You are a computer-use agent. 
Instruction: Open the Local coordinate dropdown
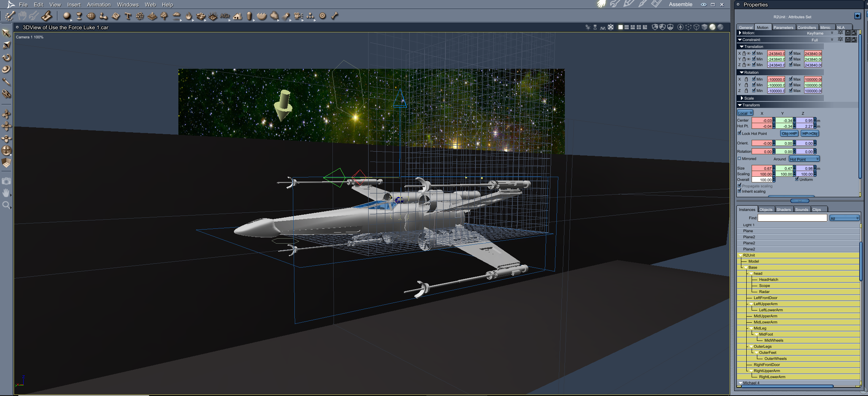pos(745,113)
